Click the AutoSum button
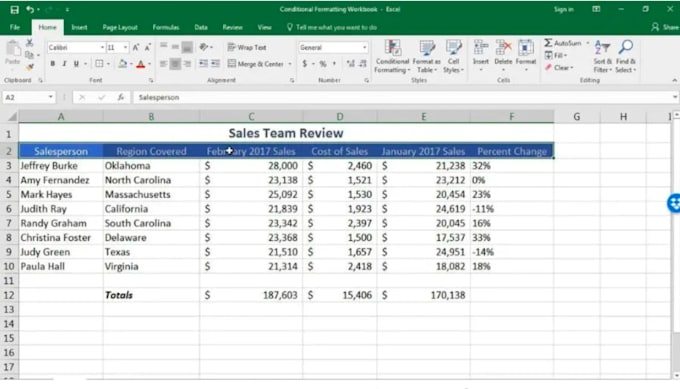This screenshot has width=680, height=389. pos(563,43)
